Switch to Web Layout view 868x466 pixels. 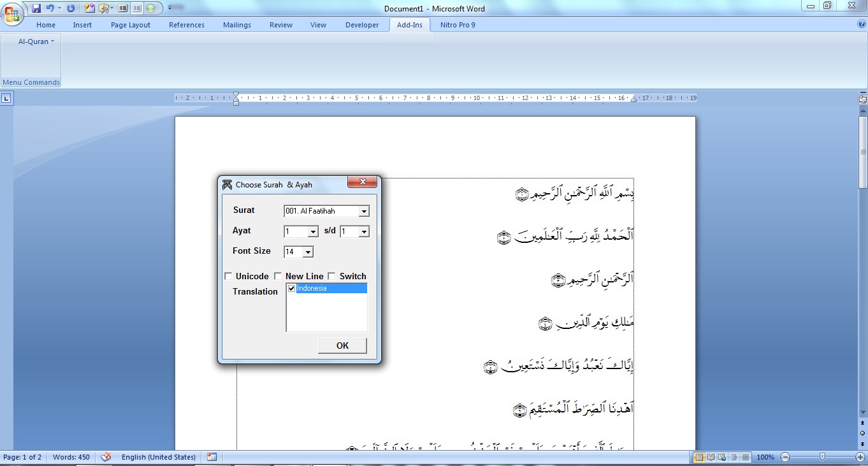click(x=722, y=457)
